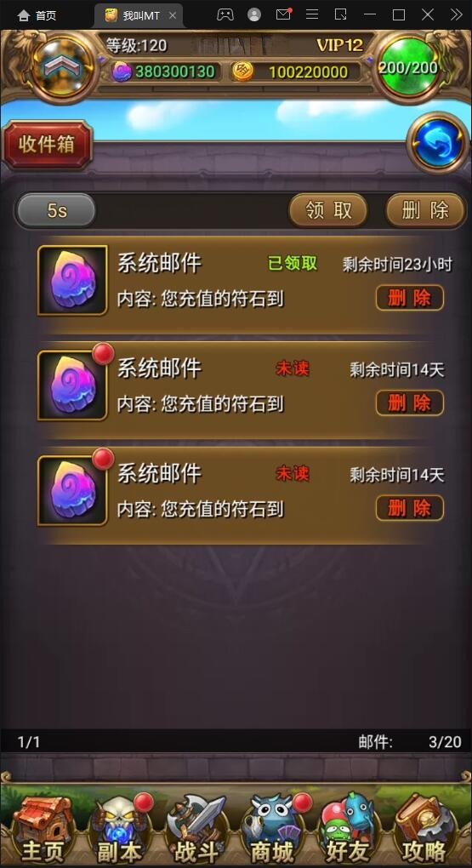This screenshot has height=868, width=472.
Task: Expand the double-arrow emulator sidebar
Action: coord(457,15)
